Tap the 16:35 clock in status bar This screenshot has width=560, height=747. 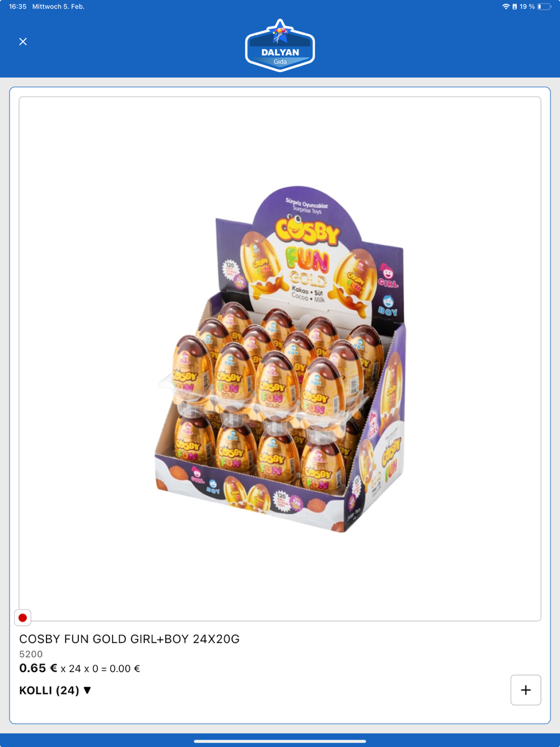18,7
